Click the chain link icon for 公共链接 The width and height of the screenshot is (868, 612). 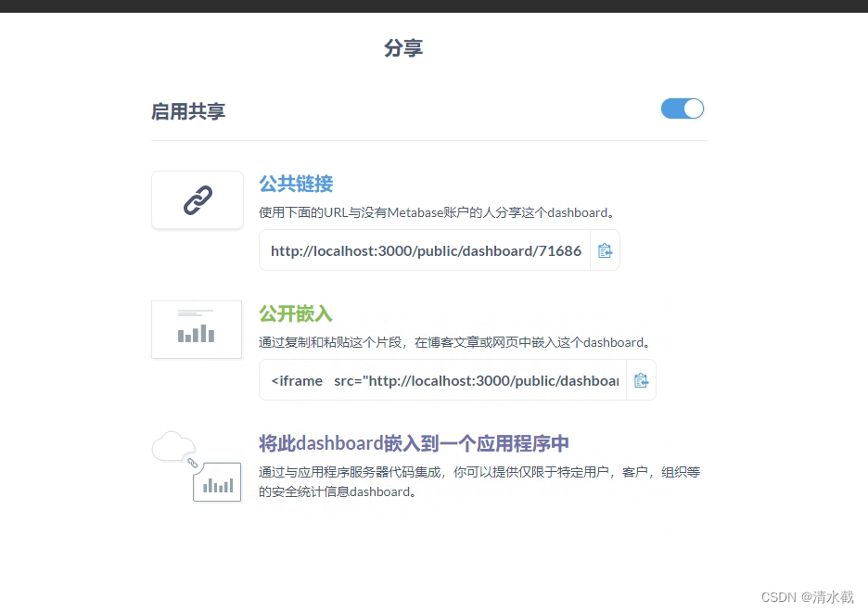click(x=197, y=199)
